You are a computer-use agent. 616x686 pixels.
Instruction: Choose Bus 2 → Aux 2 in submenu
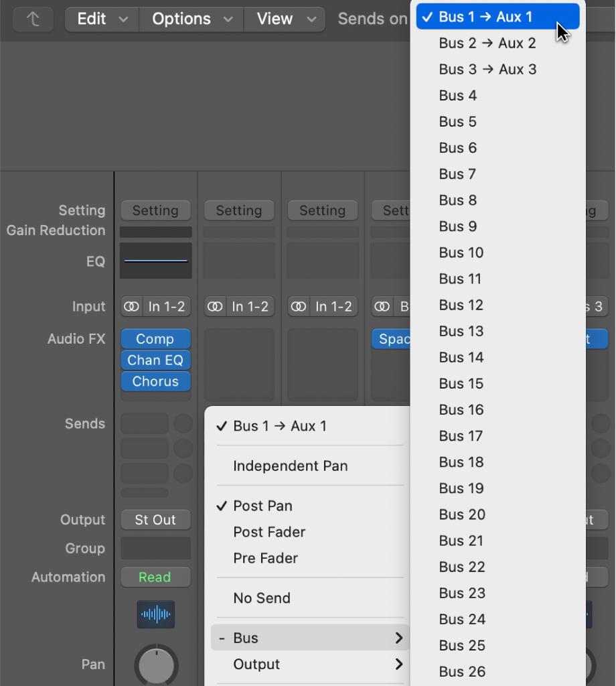coord(498,43)
